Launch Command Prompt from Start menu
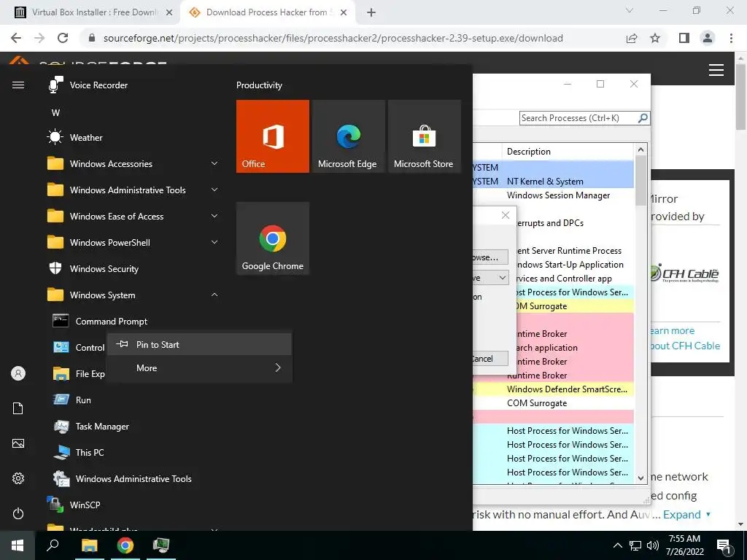 click(112, 322)
